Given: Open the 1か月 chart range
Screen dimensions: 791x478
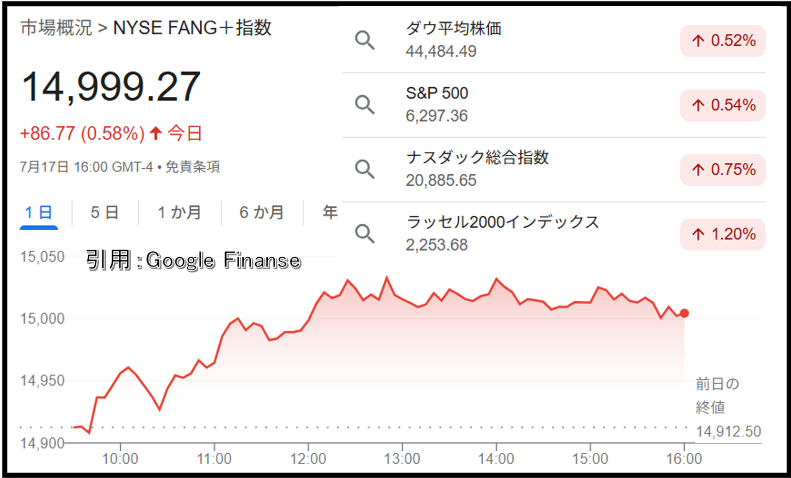Looking at the screenshot, I should (180, 212).
